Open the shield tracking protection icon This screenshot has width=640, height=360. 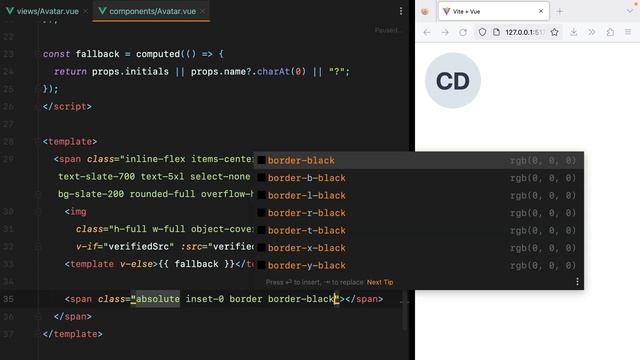coord(482,32)
